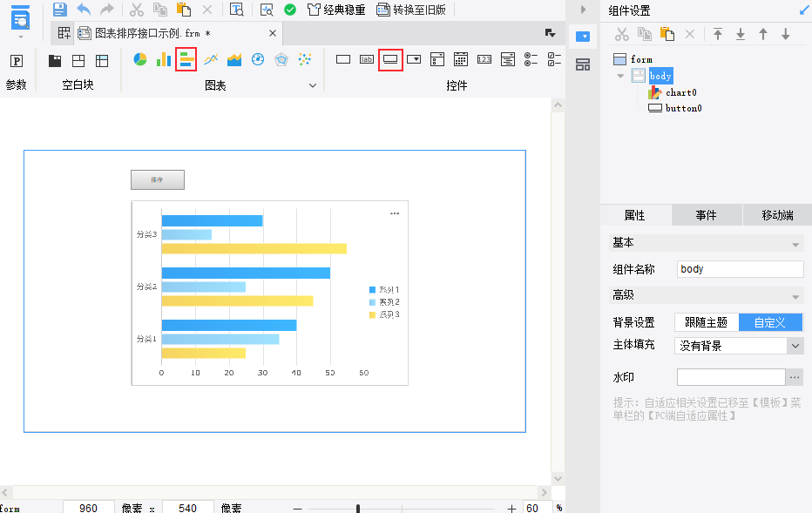The width and height of the screenshot is (812, 513).
Task: Edit the form width 960 field
Action: point(89,507)
